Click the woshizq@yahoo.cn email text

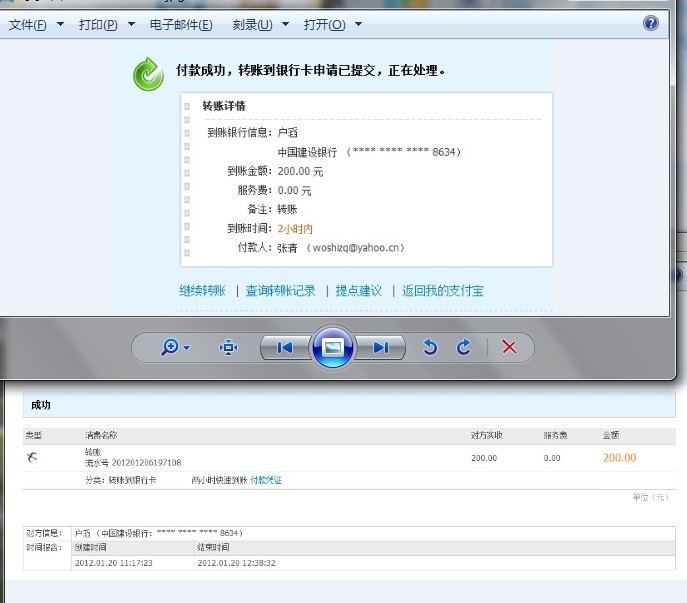[x=356, y=248]
